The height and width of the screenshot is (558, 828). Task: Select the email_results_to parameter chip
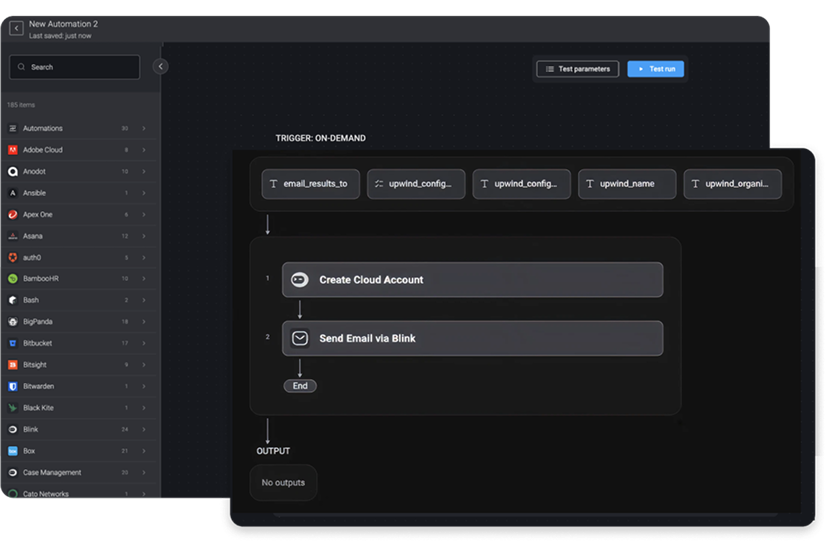(x=310, y=184)
